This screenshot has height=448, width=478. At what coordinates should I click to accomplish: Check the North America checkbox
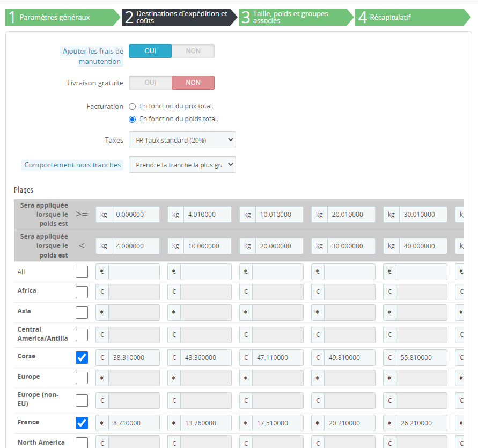coord(82,443)
